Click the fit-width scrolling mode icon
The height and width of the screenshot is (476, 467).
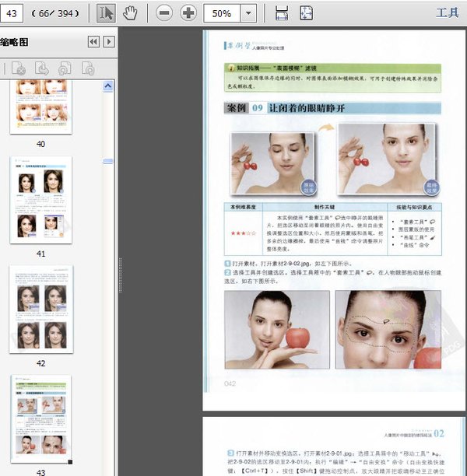(x=282, y=13)
